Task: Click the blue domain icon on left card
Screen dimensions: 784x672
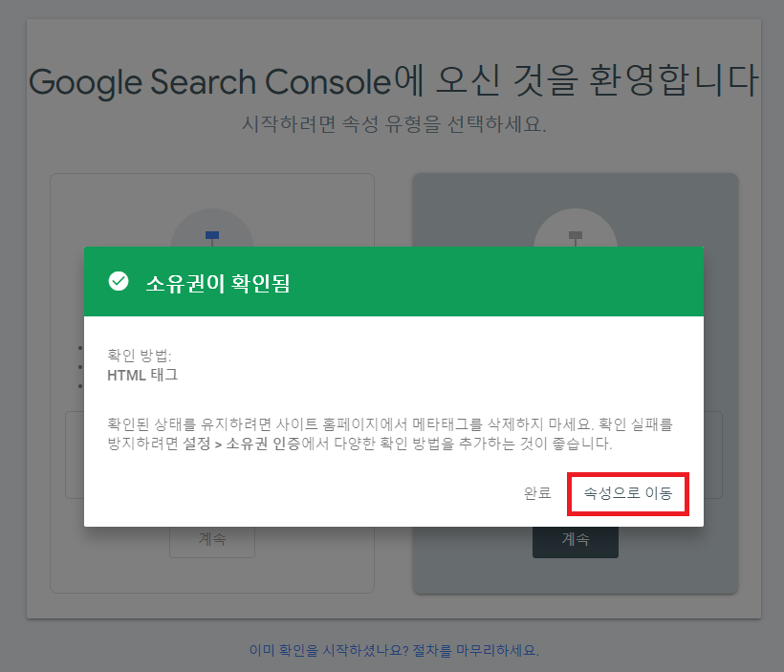Action: (x=212, y=234)
